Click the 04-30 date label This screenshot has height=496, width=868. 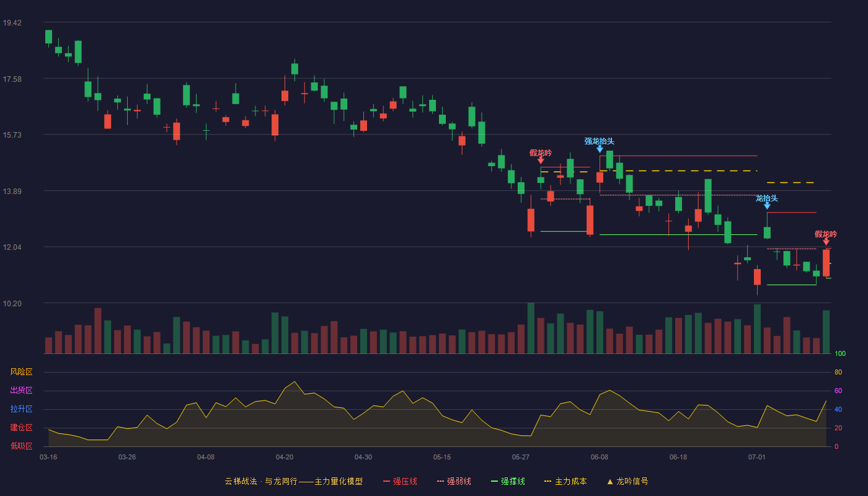(363, 457)
